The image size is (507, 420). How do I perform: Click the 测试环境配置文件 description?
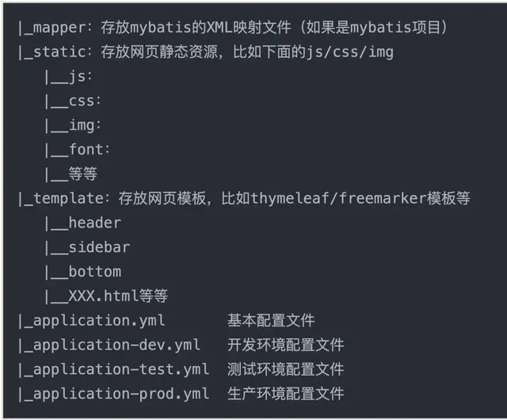coord(285,369)
